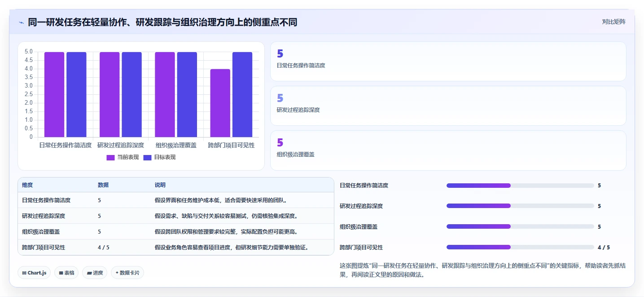Click the 组织级治理覆盖 chart axis label

coord(176,145)
